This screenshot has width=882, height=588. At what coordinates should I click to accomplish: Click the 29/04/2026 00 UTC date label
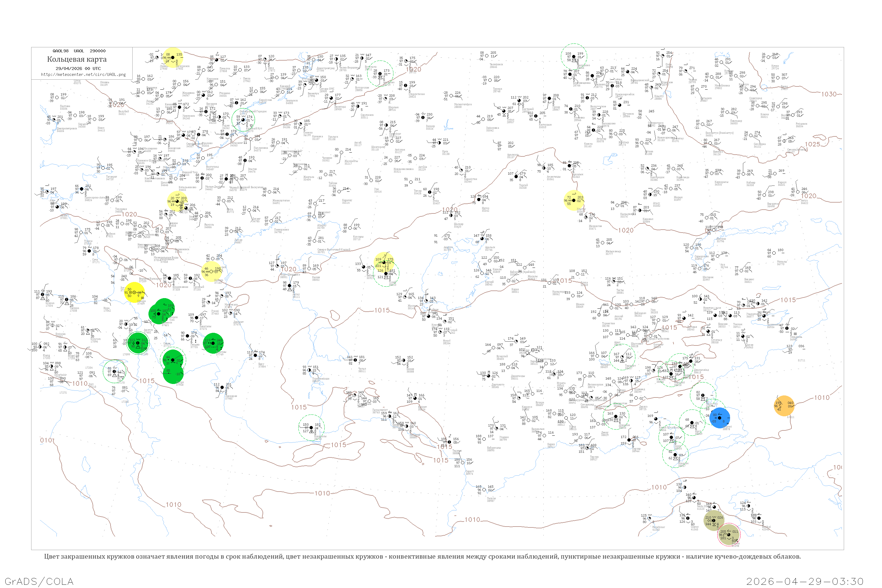click(x=78, y=68)
